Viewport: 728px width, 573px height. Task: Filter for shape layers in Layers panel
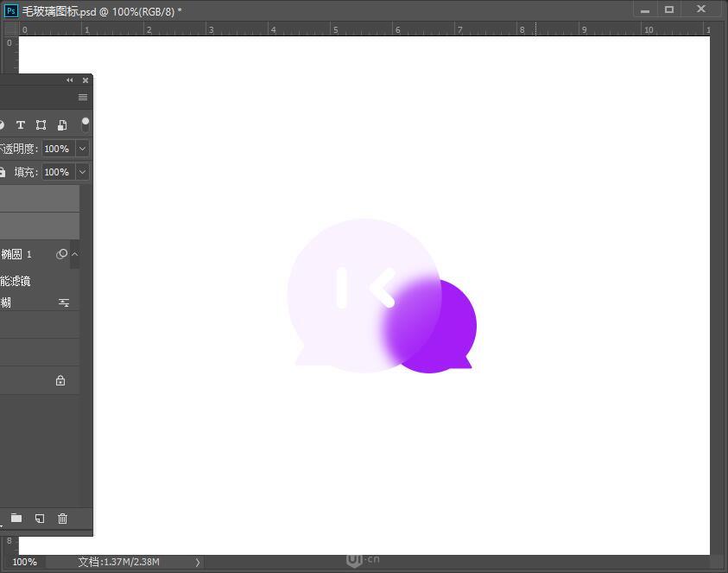[x=41, y=124]
